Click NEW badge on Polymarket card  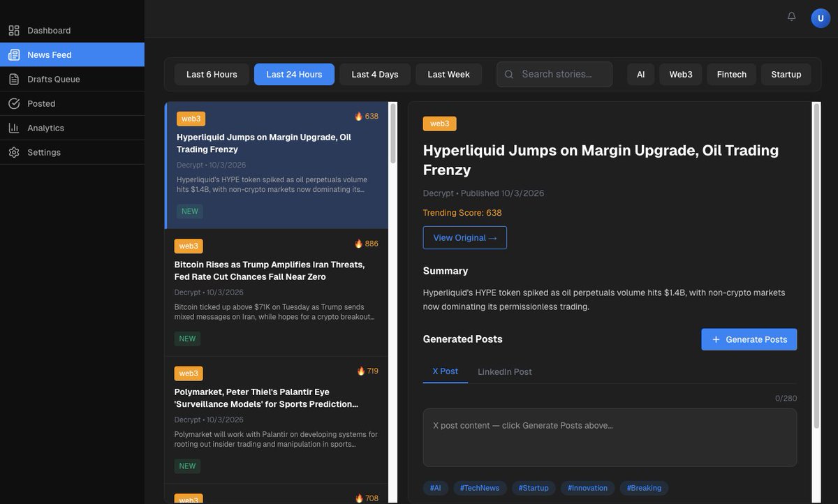coord(188,466)
